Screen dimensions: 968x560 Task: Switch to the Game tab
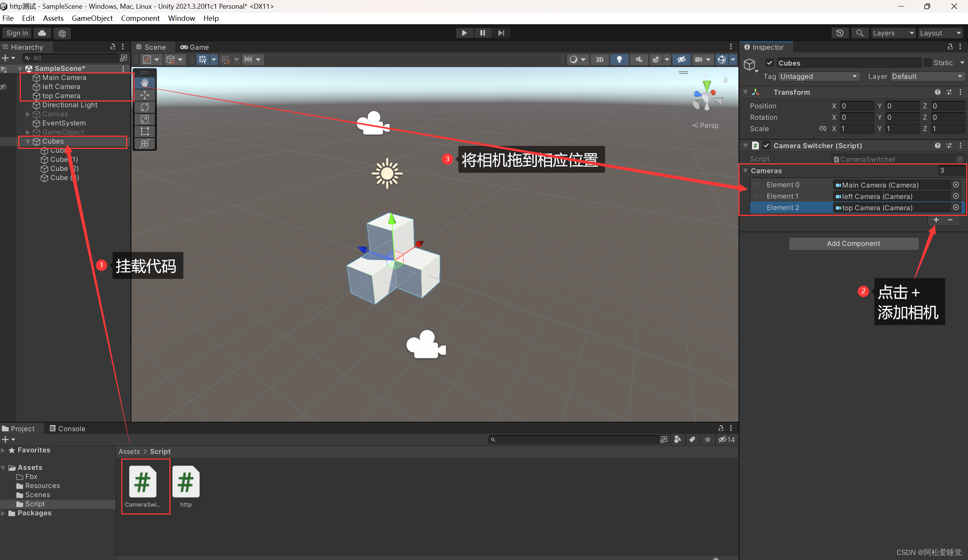(194, 47)
